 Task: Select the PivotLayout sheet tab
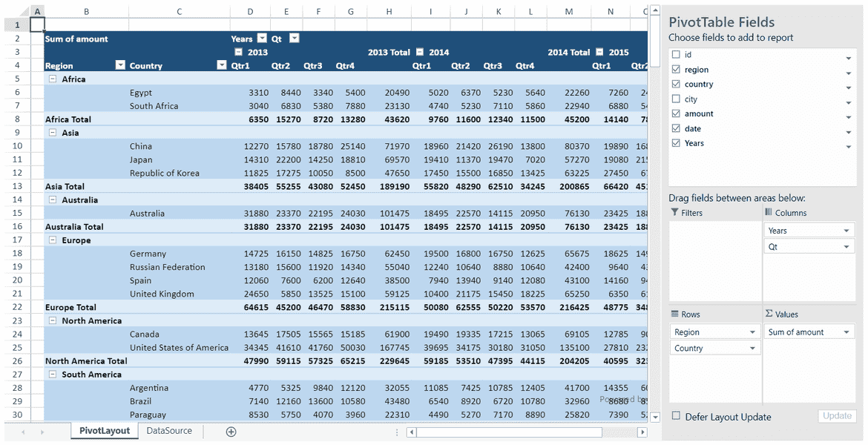point(104,430)
